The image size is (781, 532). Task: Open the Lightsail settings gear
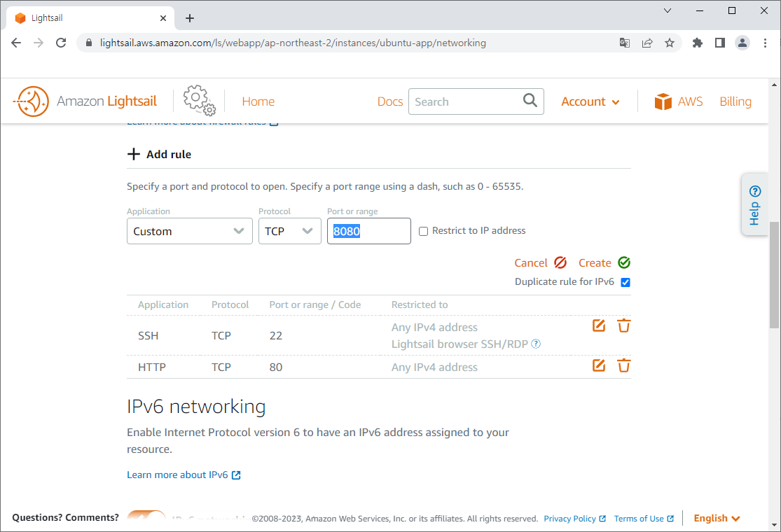198,101
